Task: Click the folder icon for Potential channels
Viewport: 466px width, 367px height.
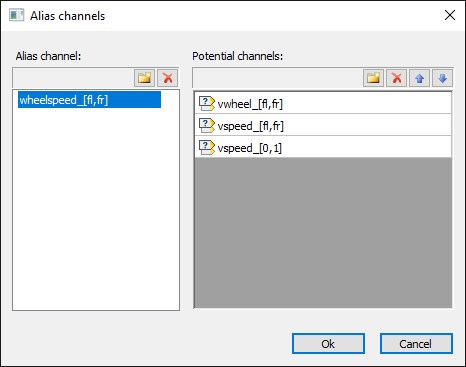Action: [373, 78]
